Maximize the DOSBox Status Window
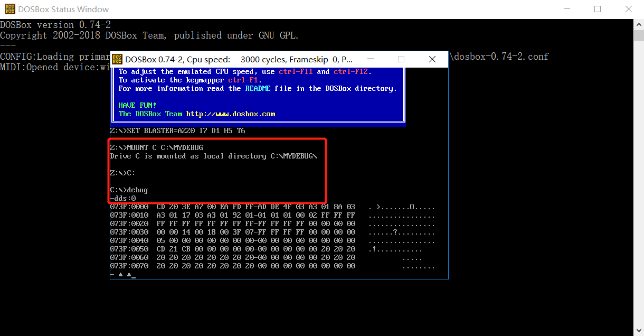The width and height of the screenshot is (644, 336). (598, 9)
